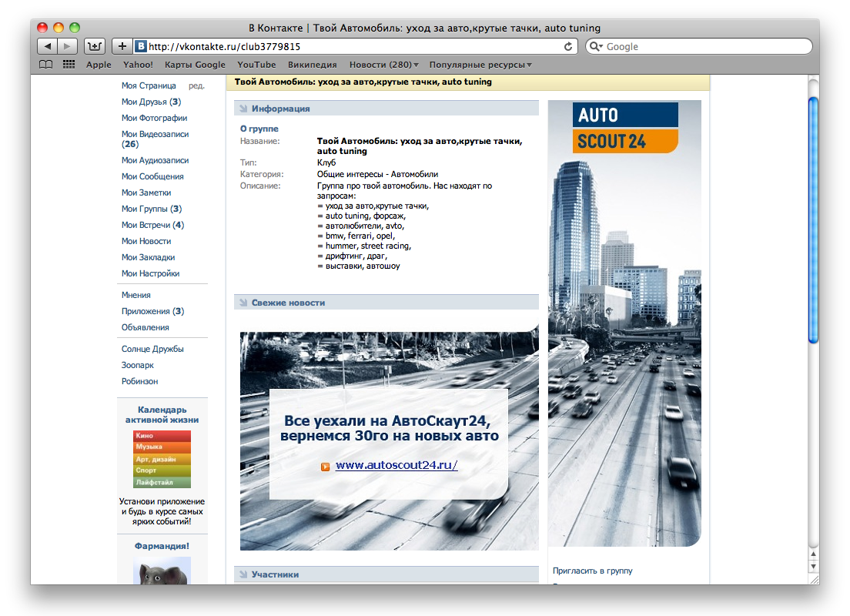Open Мои Новости

pos(146,241)
